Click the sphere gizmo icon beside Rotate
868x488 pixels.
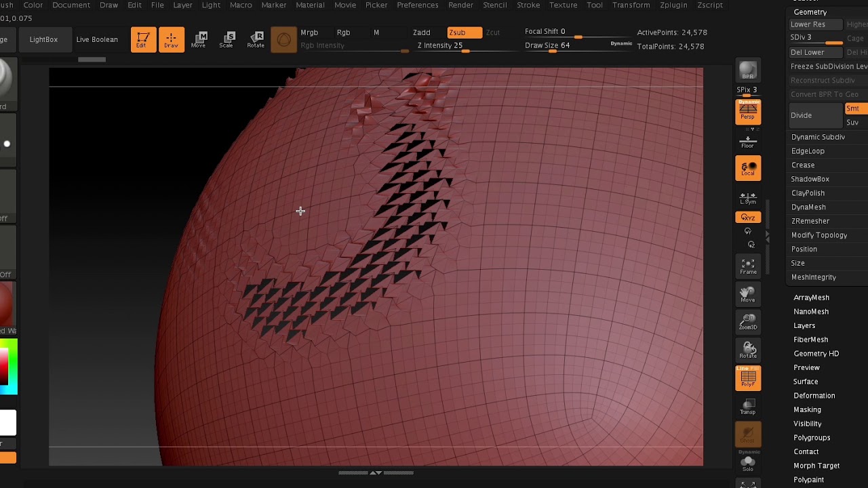pos(283,40)
